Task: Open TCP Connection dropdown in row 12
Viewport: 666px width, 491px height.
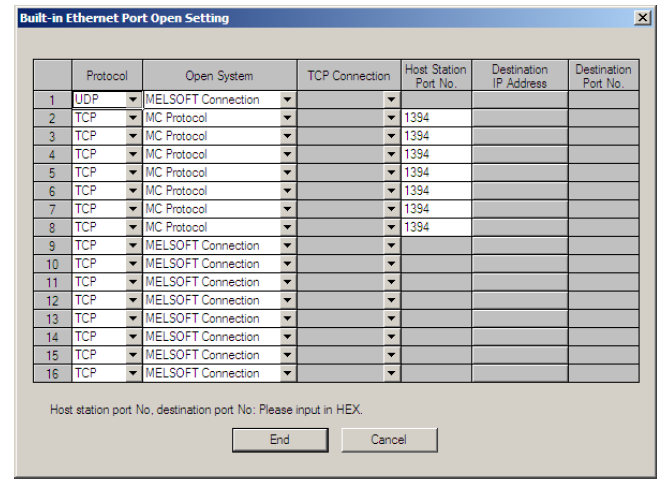Action: [x=392, y=301]
